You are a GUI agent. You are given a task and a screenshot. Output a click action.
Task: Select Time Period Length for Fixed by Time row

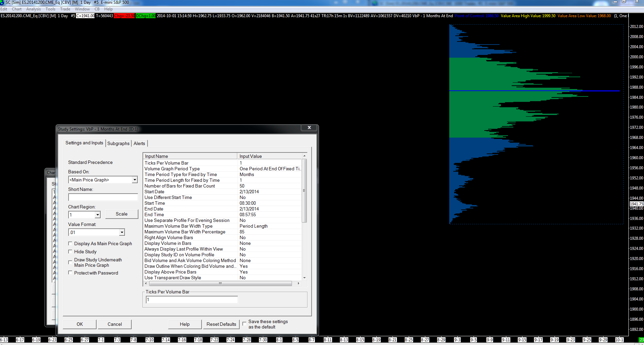(x=222, y=180)
